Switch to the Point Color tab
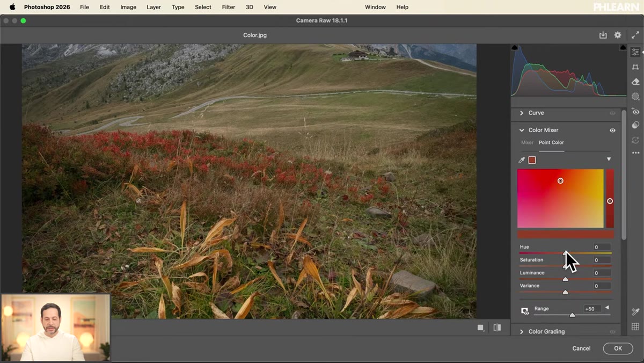Viewport: 644px width, 363px height. tap(551, 142)
